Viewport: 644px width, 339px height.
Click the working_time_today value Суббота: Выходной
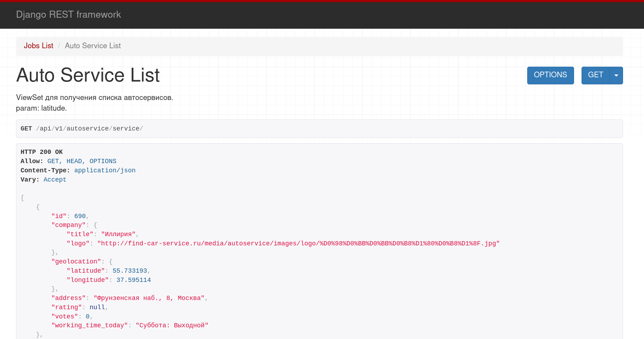point(172,326)
